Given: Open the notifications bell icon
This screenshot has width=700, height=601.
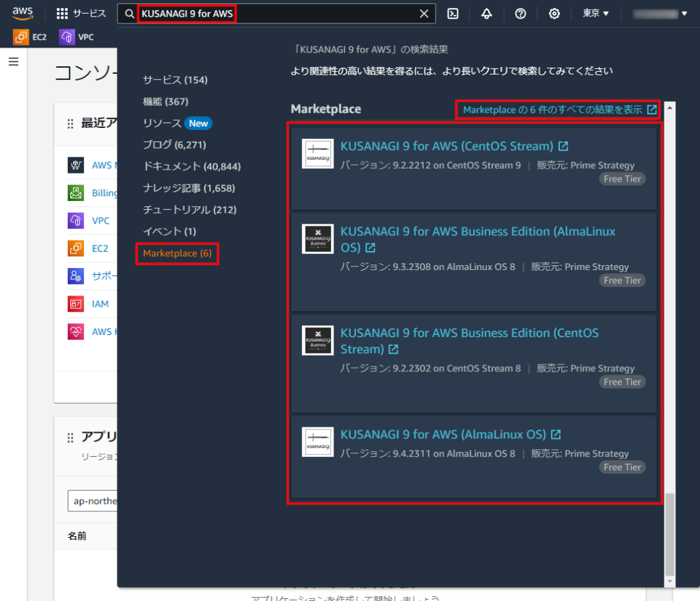Looking at the screenshot, I should coord(487,14).
